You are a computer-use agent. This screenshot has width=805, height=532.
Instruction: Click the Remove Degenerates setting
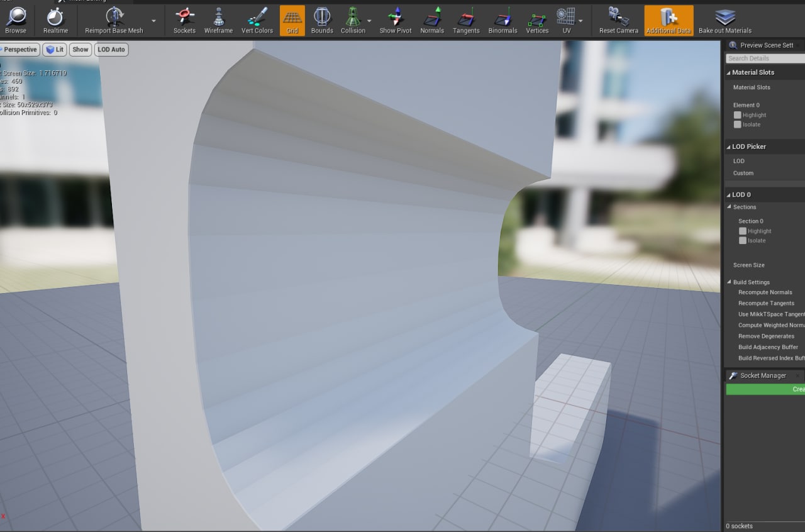pyautogui.click(x=766, y=336)
